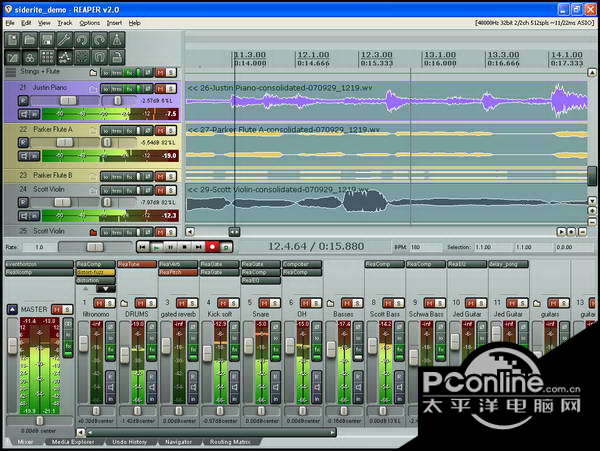The height and width of the screenshot is (451, 600).
Task: Collapse the Strings + Flute folder track
Action: point(11,73)
